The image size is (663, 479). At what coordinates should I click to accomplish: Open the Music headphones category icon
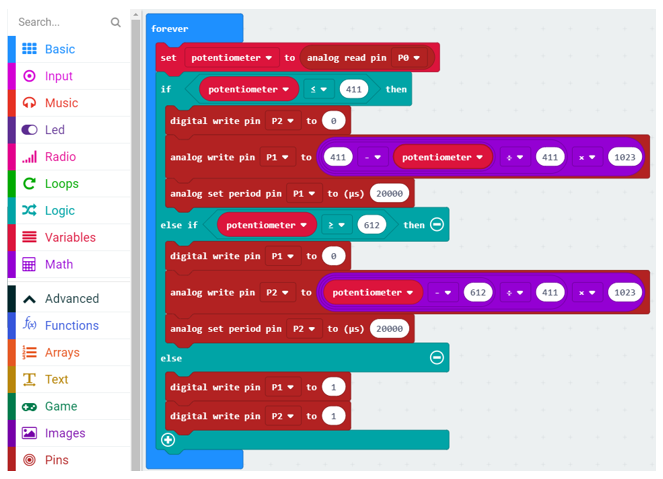pos(29,103)
